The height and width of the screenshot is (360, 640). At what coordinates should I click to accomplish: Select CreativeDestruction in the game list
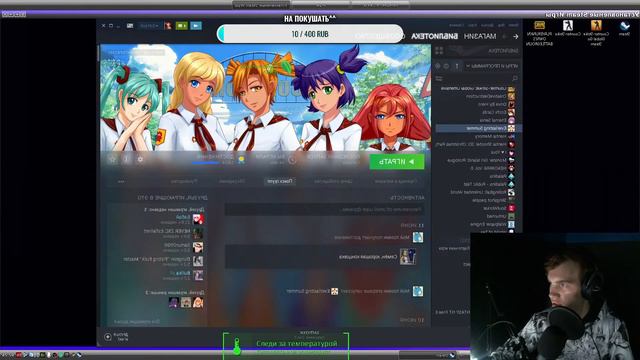coord(486,96)
